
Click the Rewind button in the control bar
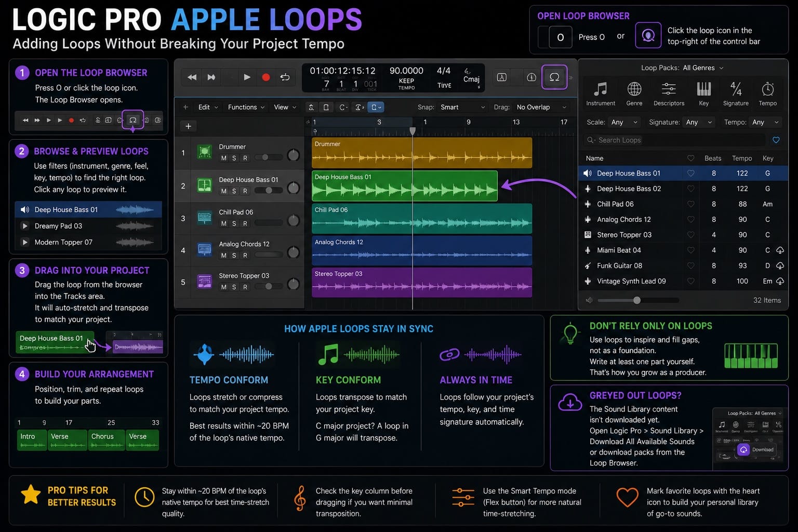192,77
